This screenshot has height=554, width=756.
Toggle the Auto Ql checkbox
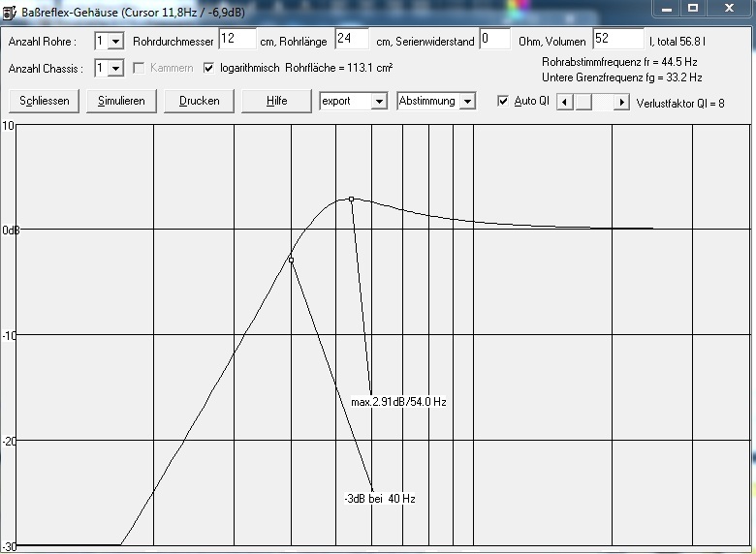click(503, 101)
